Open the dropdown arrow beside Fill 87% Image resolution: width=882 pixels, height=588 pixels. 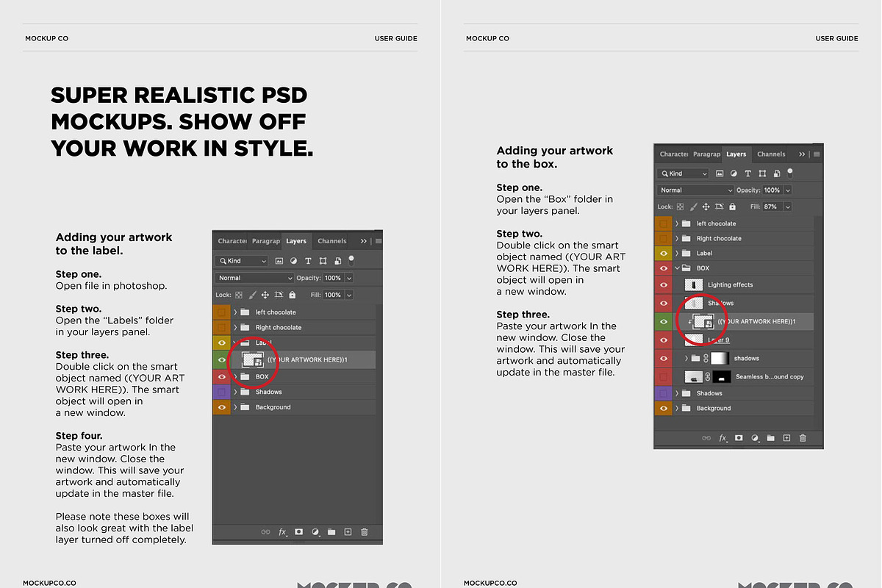click(788, 207)
